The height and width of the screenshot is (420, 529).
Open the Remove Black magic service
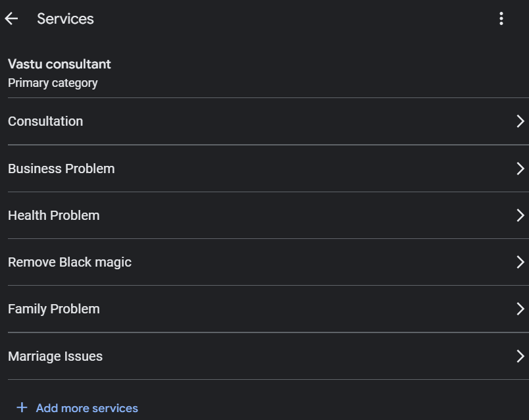[70, 262]
